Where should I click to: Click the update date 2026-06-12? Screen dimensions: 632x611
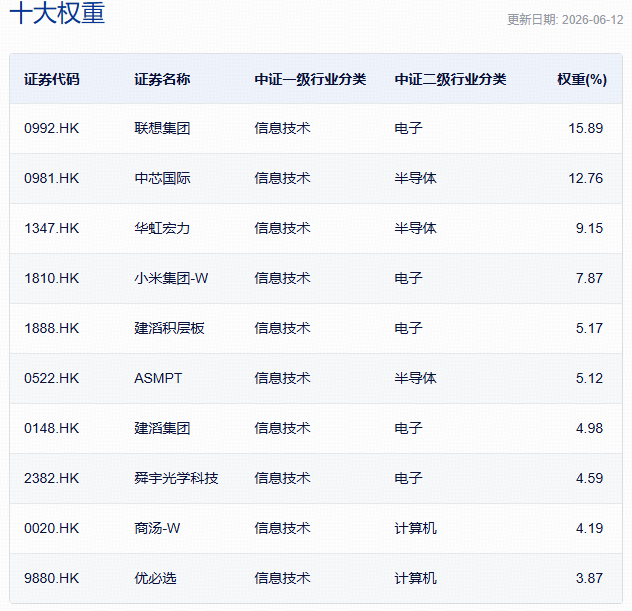coord(592,20)
